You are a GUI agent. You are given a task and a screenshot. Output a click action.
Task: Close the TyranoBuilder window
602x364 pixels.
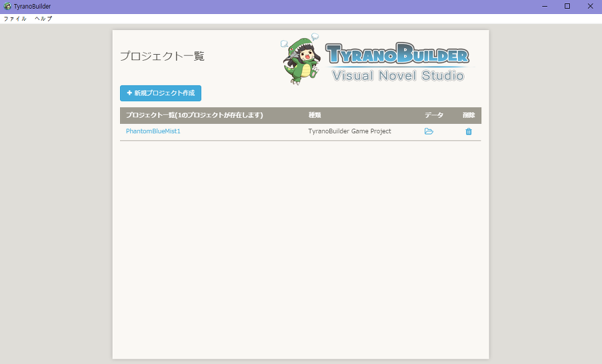590,6
